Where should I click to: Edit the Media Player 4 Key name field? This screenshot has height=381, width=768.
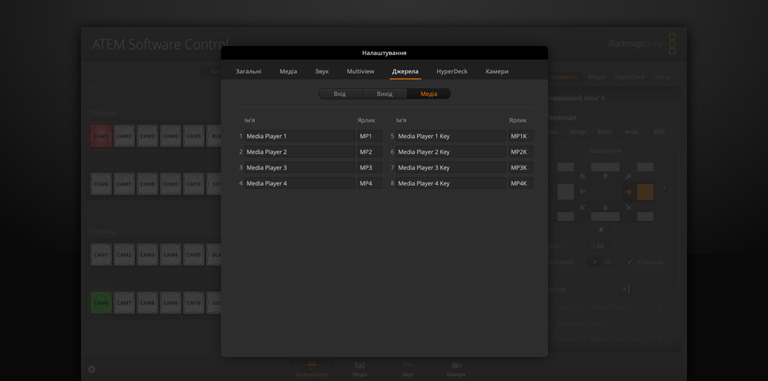click(451, 183)
